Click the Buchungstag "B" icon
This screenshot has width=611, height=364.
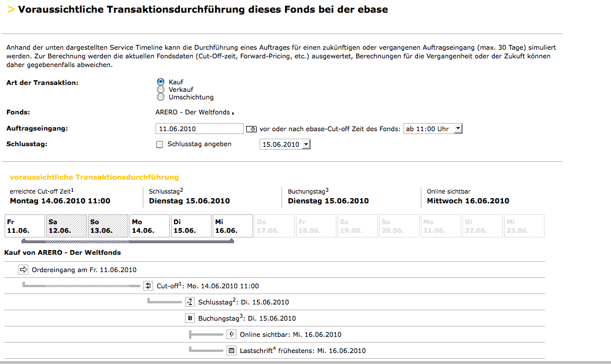tap(190, 318)
